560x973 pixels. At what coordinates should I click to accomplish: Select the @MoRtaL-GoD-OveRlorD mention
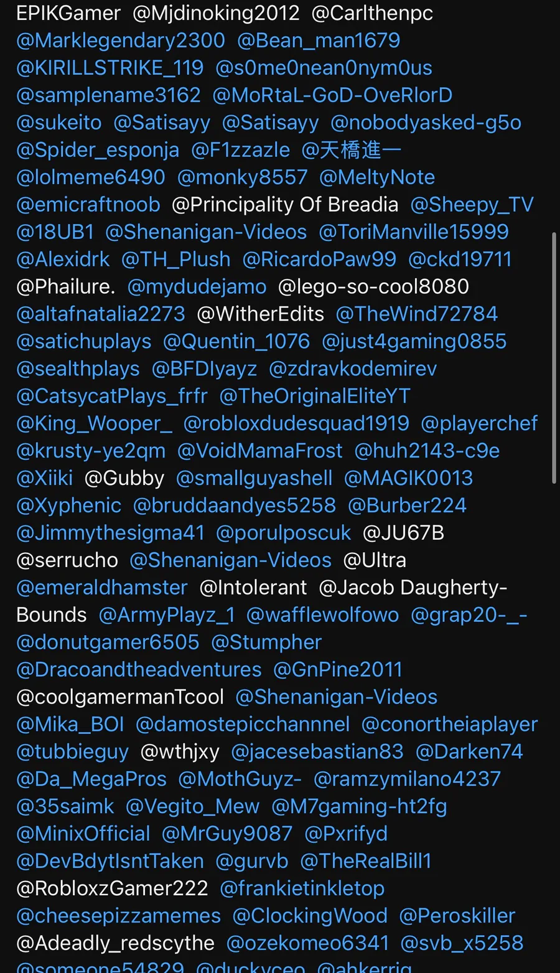point(332,95)
